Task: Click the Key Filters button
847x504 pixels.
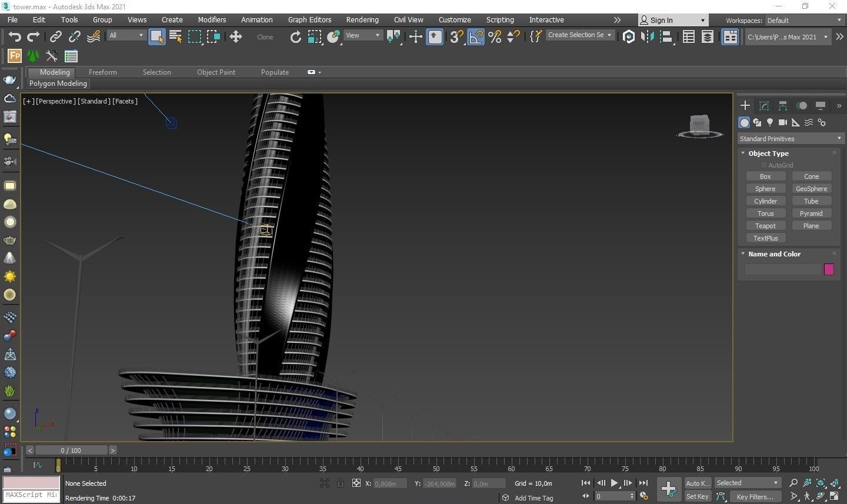Action: (x=755, y=497)
